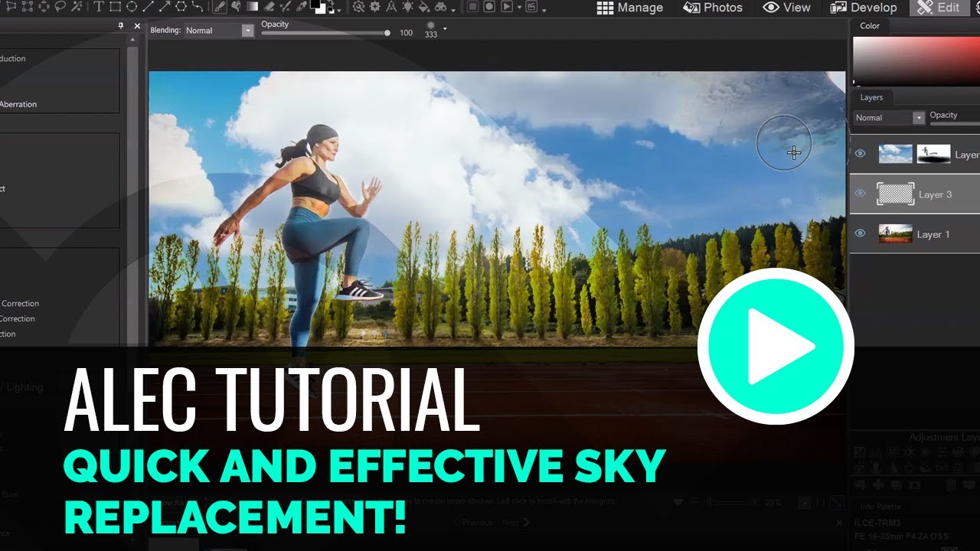The width and height of the screenshot is (980, 551).
Task: Click the 'Aberration' entry in left panel
Action: point(18,104)
